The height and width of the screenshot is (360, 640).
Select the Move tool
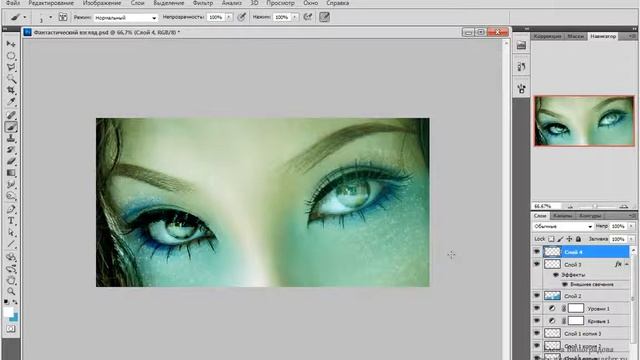tap(11, 44)
